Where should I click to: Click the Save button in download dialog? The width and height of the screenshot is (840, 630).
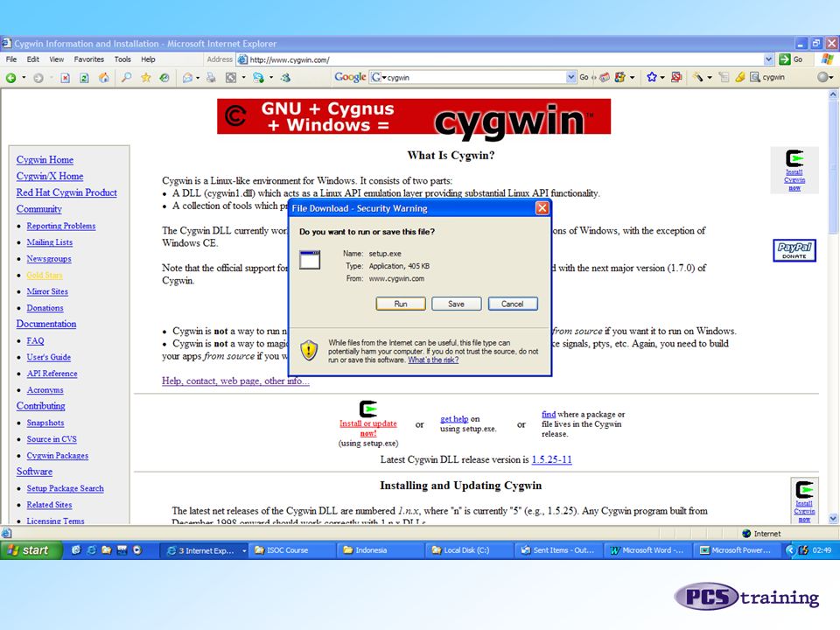[x=457, y=304]
